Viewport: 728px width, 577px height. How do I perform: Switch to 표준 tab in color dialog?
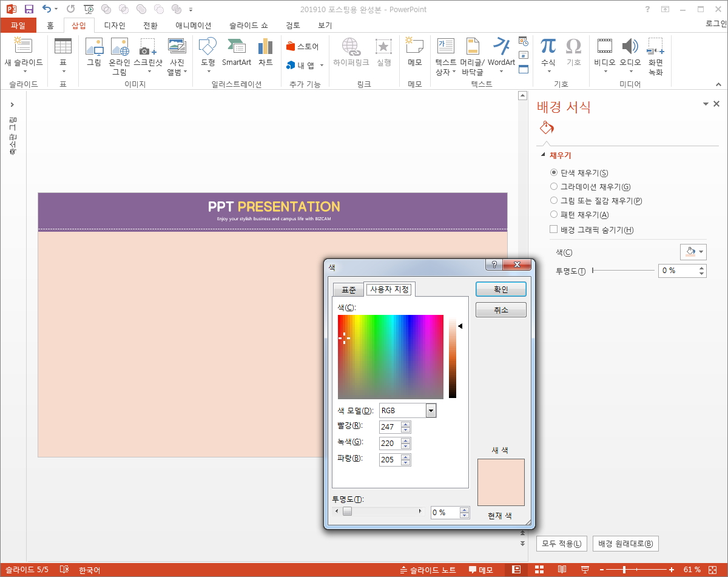(349, 290)
